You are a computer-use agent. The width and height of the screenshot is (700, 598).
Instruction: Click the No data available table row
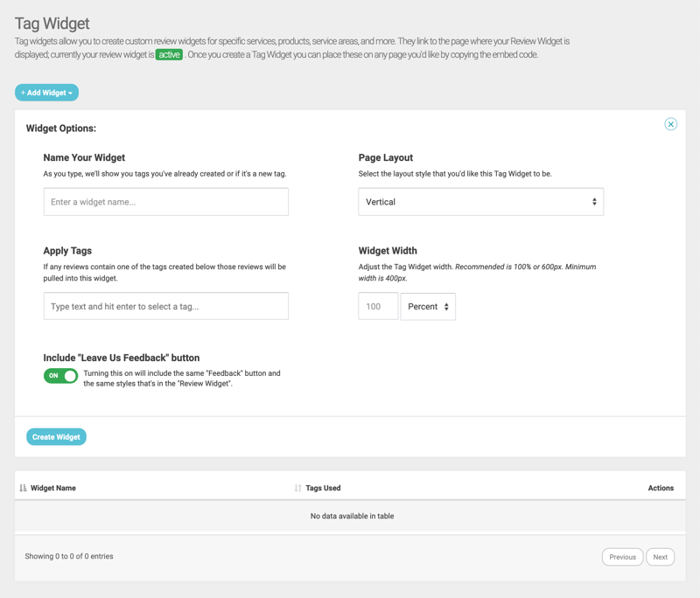(x=352, y=517)
